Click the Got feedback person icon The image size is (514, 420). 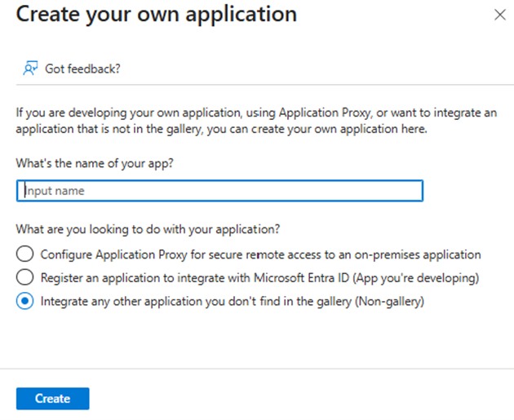(x=30, y=69)
